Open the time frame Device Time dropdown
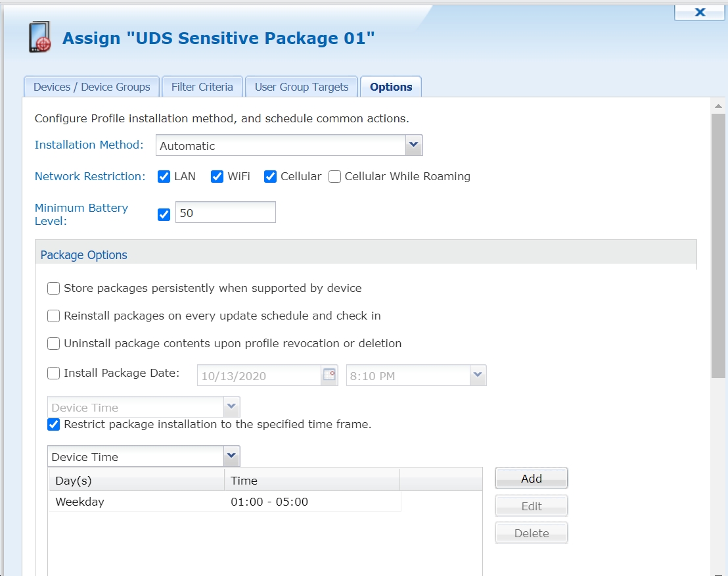This screenshot has height=576, width=728. 231,456
